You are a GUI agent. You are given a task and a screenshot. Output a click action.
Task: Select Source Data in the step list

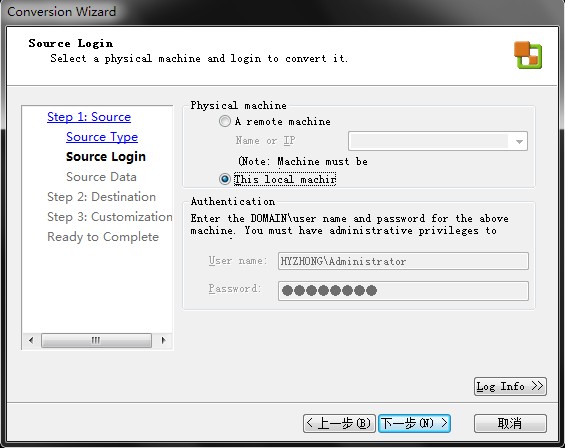click(101, 177)
